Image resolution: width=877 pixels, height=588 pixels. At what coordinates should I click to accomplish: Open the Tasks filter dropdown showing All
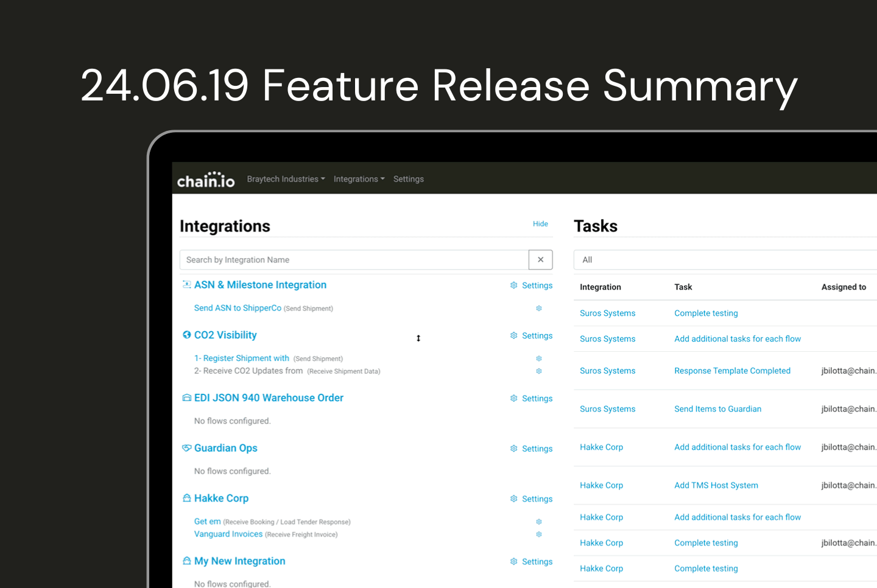click(725, 260)
